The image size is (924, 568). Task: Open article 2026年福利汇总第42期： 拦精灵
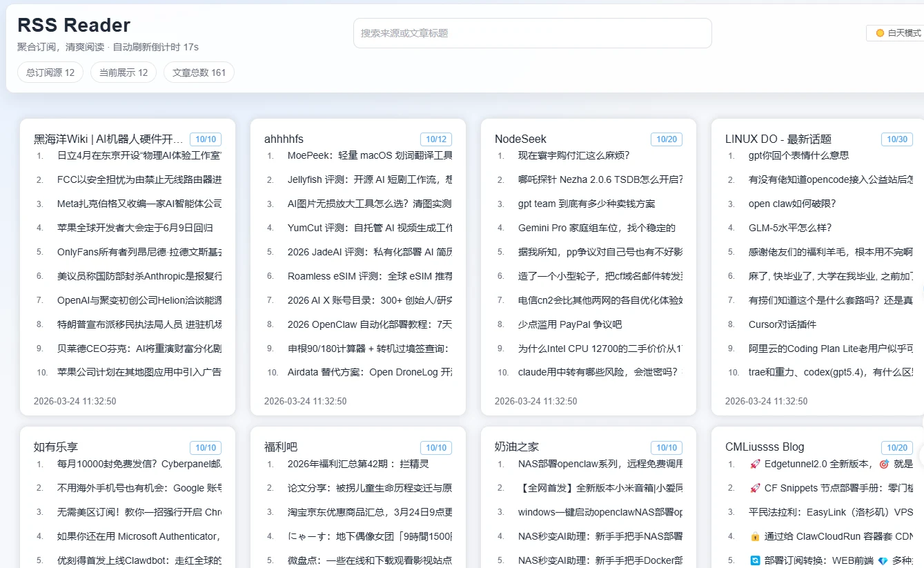pos(358,464)
